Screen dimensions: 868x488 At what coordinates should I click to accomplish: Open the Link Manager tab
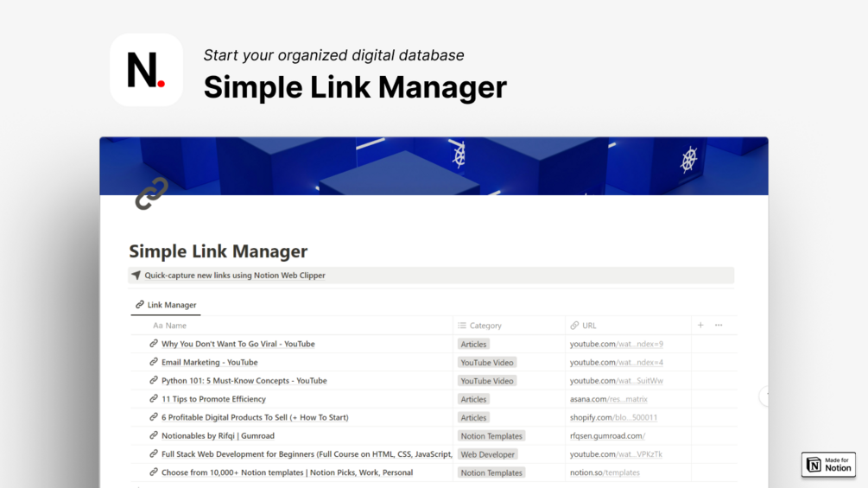click(166, 305)
